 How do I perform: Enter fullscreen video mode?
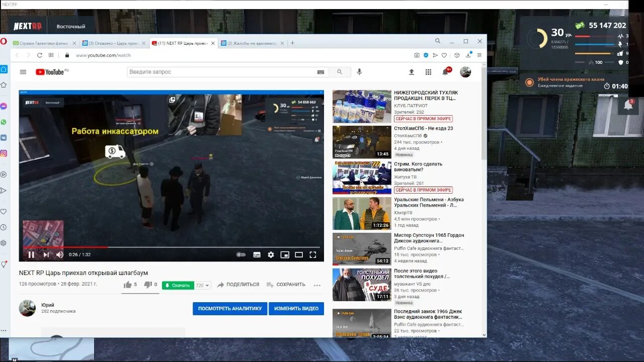pos(313,255)
